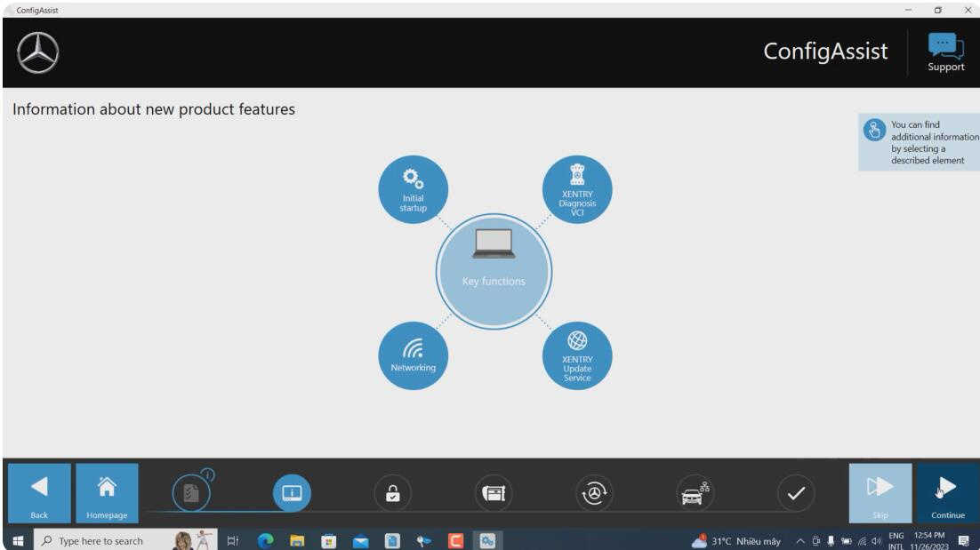Open the Windows Start menu

[18, 540]
